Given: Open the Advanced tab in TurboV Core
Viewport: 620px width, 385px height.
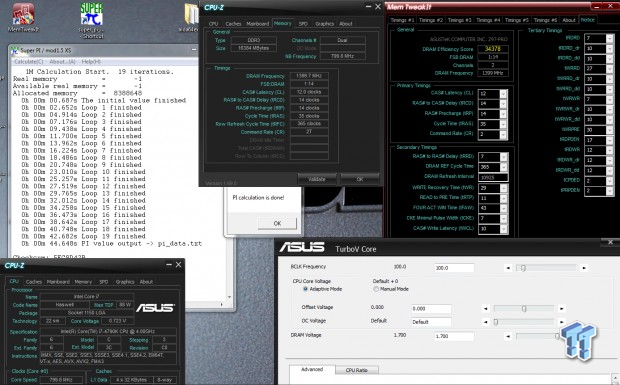Looking at the screenshot, I should pyautogui.click(x=312, y=370).
